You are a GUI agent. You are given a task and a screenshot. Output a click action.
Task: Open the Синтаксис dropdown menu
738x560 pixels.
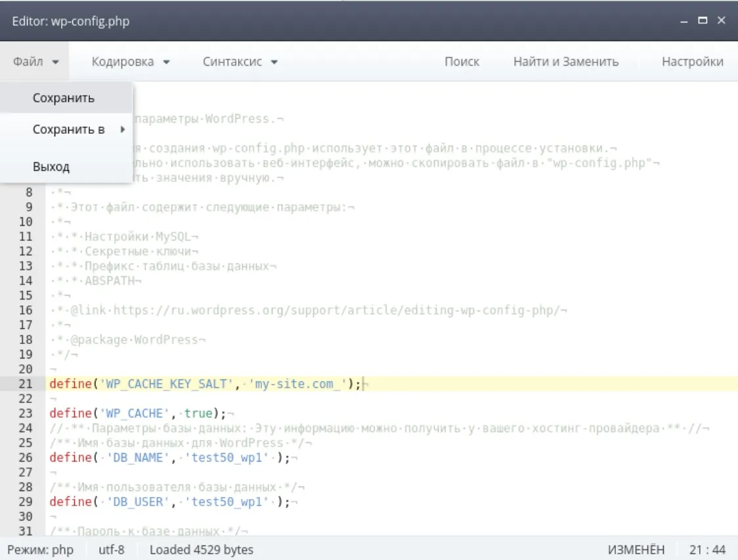(240, 62)
